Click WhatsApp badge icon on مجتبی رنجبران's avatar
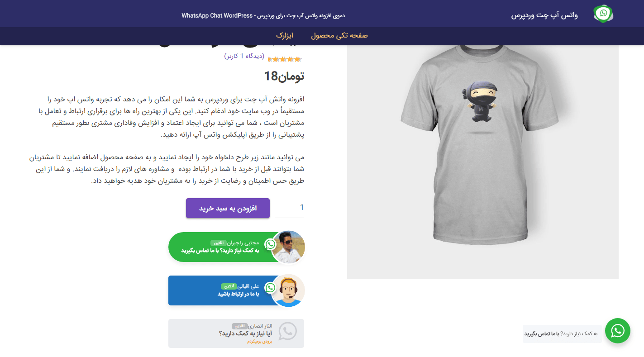The image size is (644, 357). point(270,244)
